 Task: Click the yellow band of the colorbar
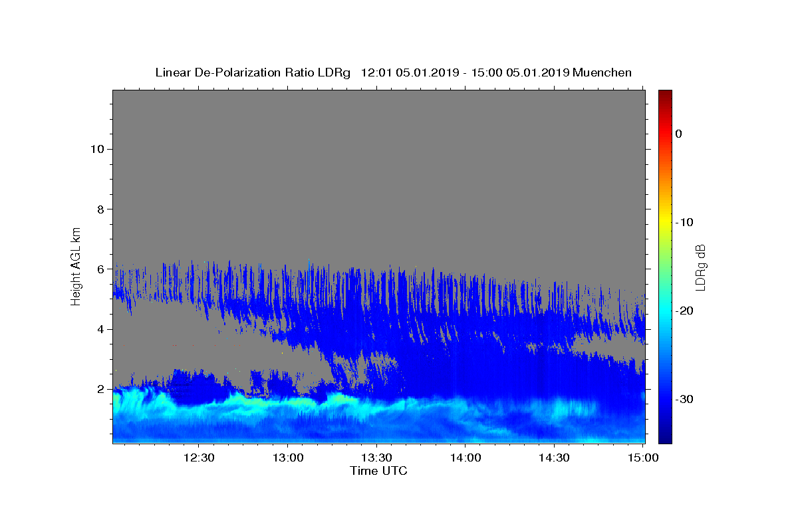coord(665,222)
